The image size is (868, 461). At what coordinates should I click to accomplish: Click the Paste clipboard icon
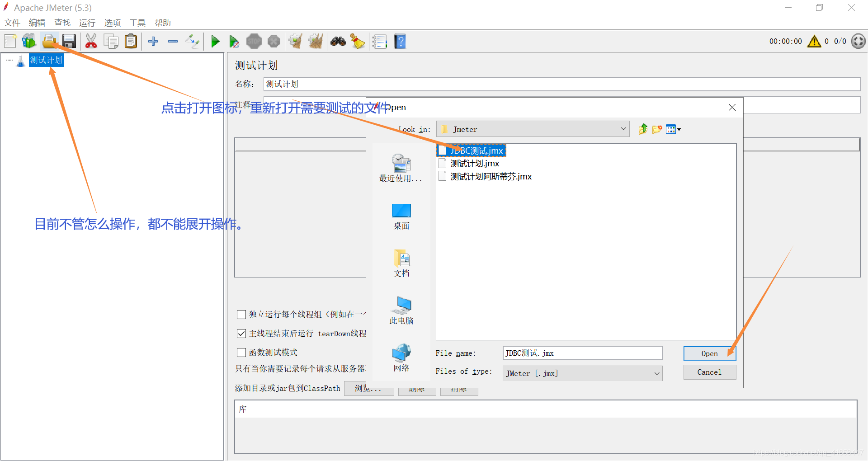point(131,42)
